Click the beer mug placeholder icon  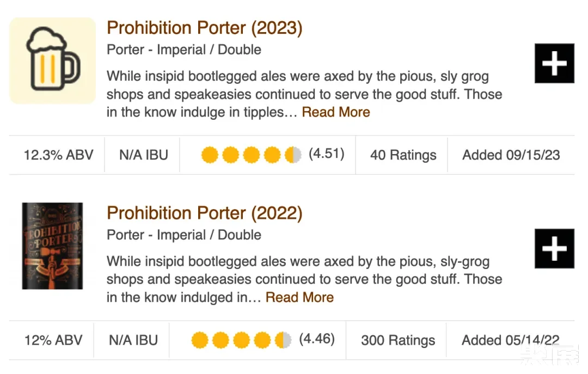53,60
